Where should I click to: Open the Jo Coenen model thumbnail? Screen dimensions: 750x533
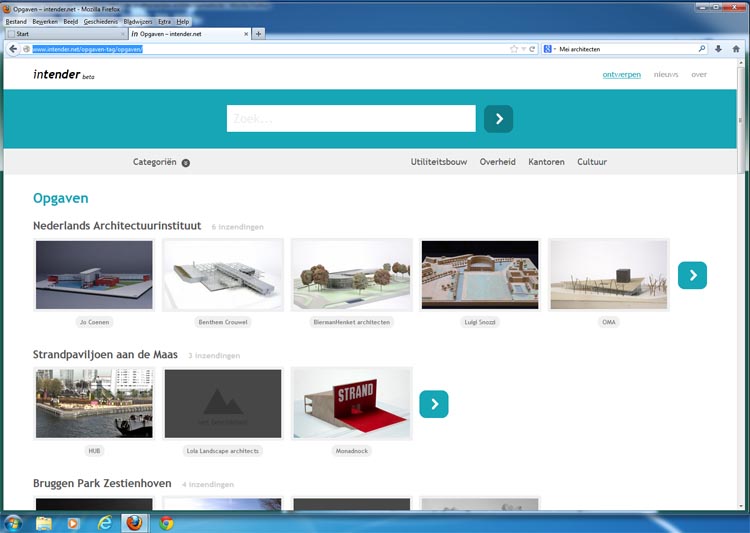[94, 275]
